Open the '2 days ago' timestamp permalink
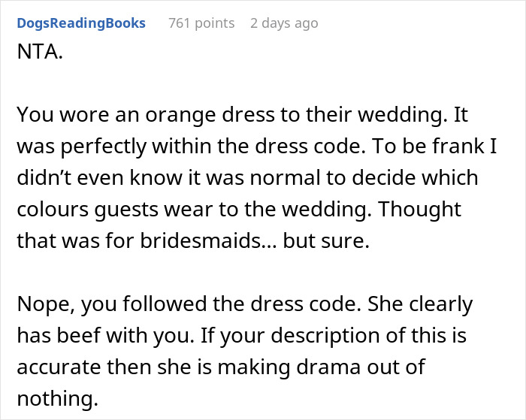 284,23
